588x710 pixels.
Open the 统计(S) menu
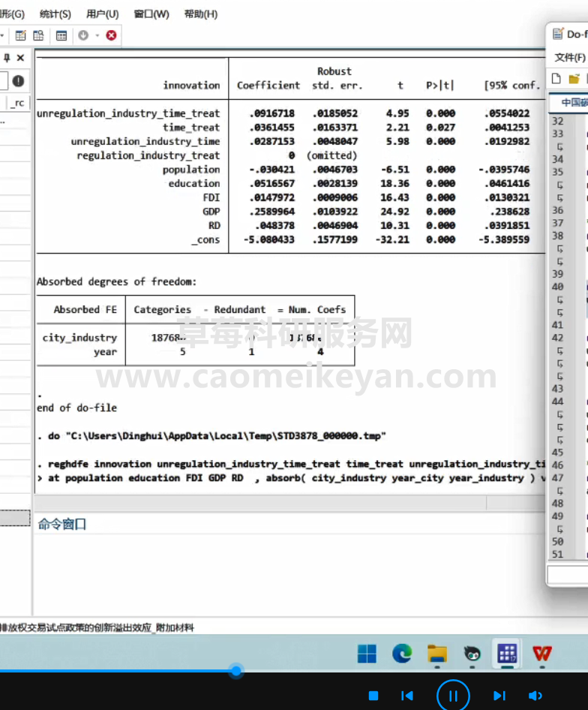pos(55,14)
